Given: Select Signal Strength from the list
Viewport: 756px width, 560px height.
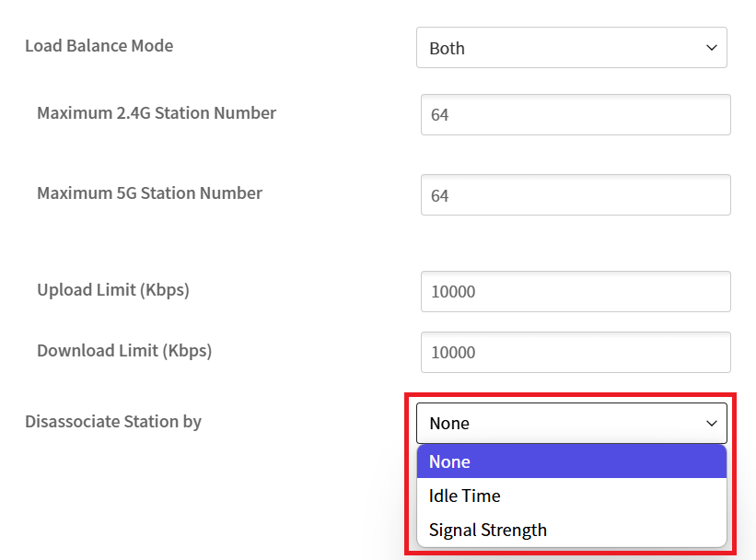Looking at the screenshot, I should pos(571,530).
